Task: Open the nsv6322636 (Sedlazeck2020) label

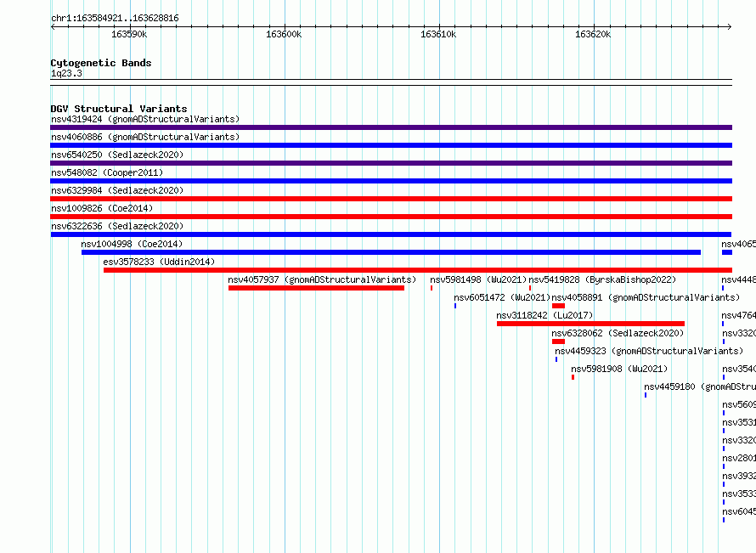Action: click(117, 226)
